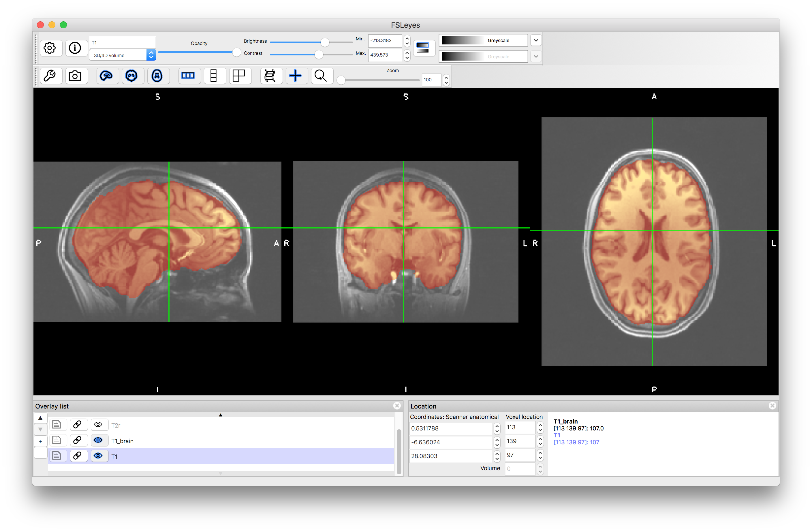Expand the Greyscale colour map dropdown
812x532 pixels.
[536, 40]
